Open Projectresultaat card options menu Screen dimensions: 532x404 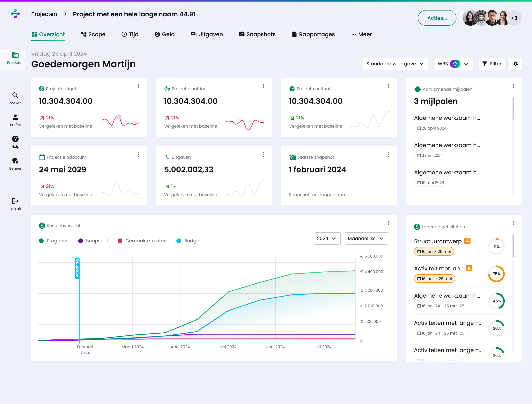click(388, 86)
